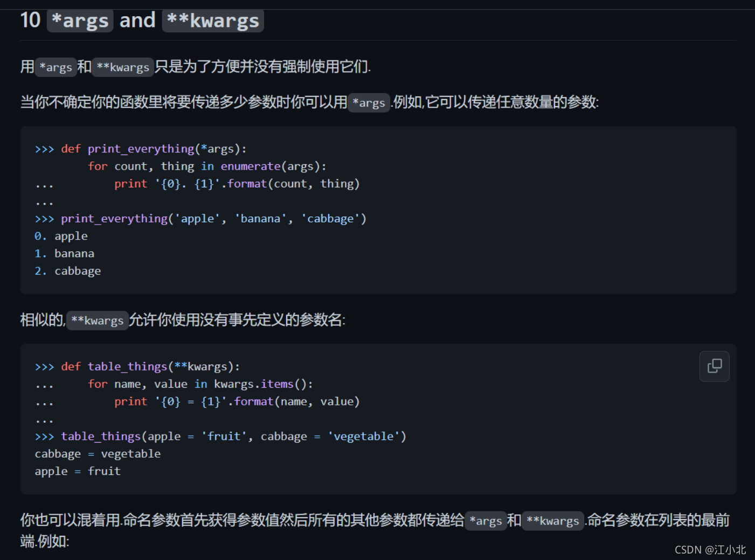Image resolution: width=755 pixels, height=560 pixels.
Task: Click inline '**kwargs' tag in first paragraph
Action: click(123, 67)
